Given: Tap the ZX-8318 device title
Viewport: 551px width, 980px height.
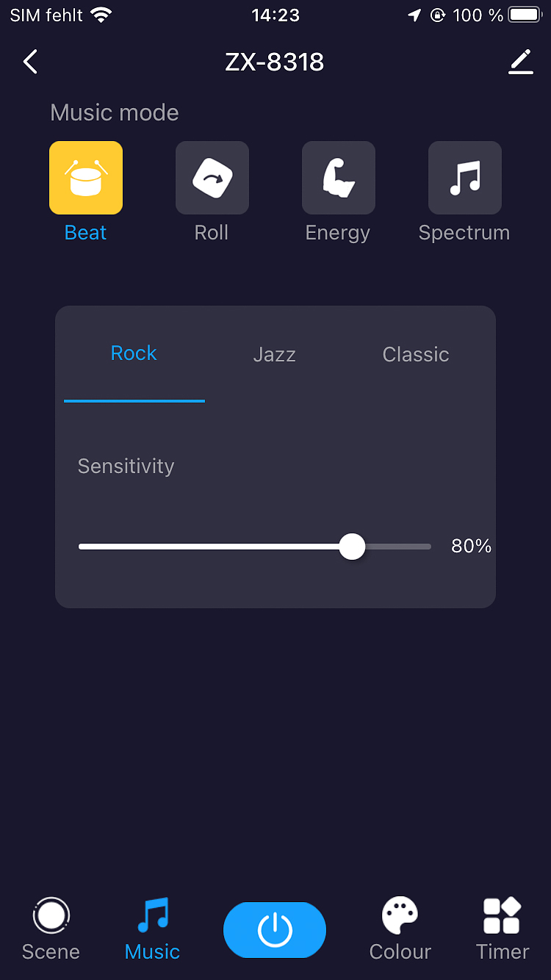Looking at the screenshot, I should (x=275, y=62).
